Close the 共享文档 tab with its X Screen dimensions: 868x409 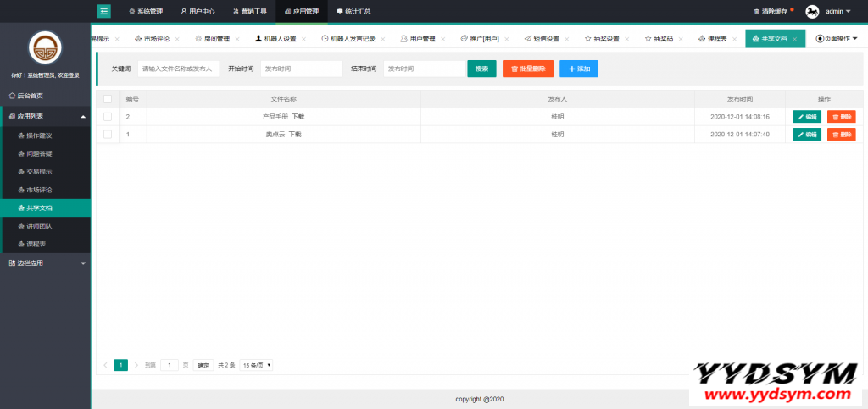point(794,39)
